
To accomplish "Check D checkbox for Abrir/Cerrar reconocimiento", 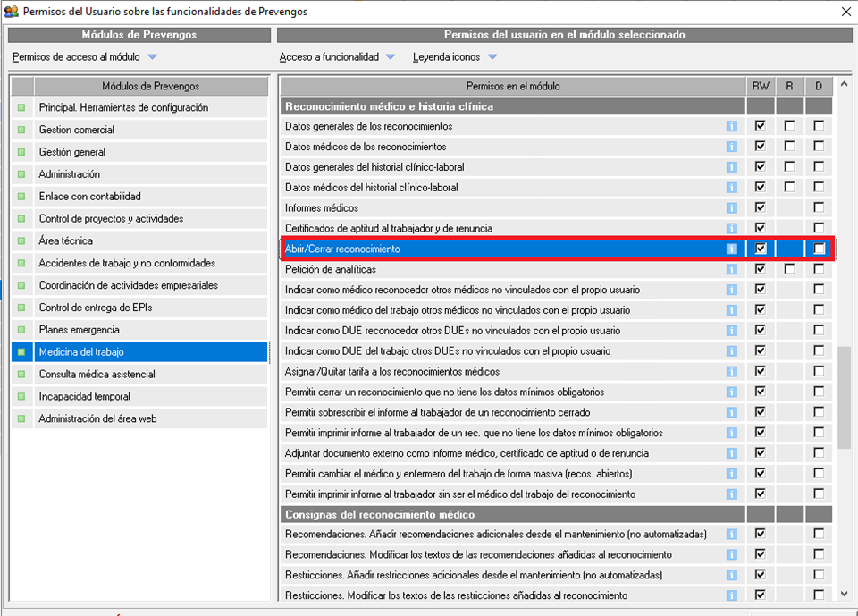I will (x=819, y=249).
